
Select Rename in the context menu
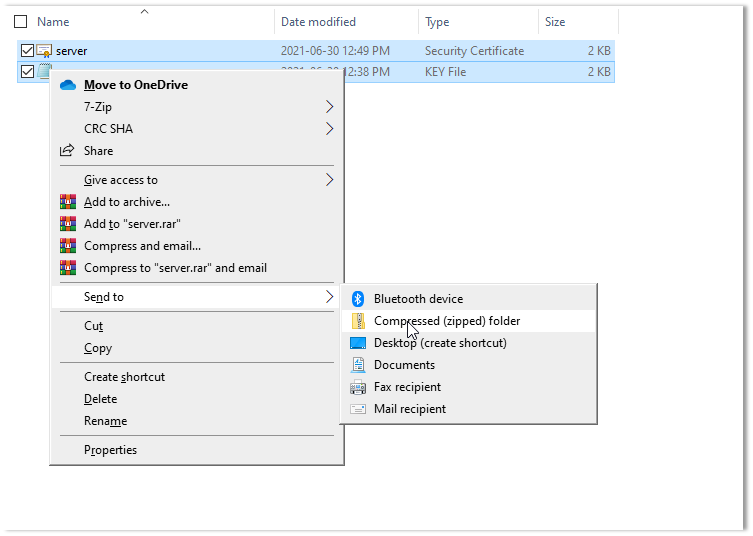[x=105, y=421]
